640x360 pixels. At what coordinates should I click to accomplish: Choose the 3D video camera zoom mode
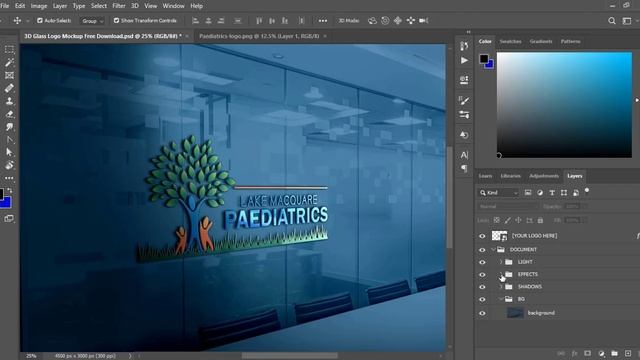(424, 20)
